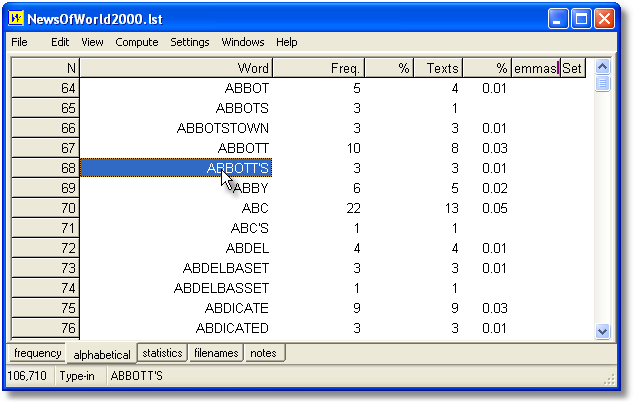Click the Set column header

(x=573, y=68)
